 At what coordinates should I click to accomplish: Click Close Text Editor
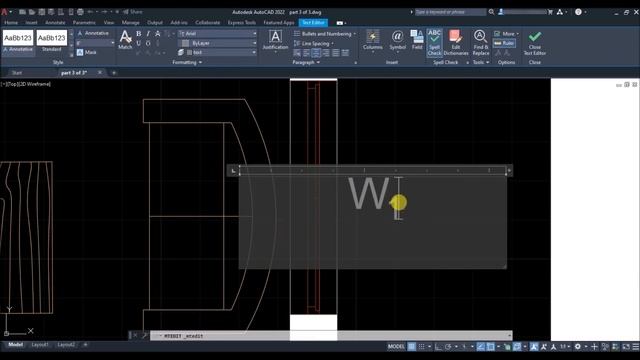point(535,42)
